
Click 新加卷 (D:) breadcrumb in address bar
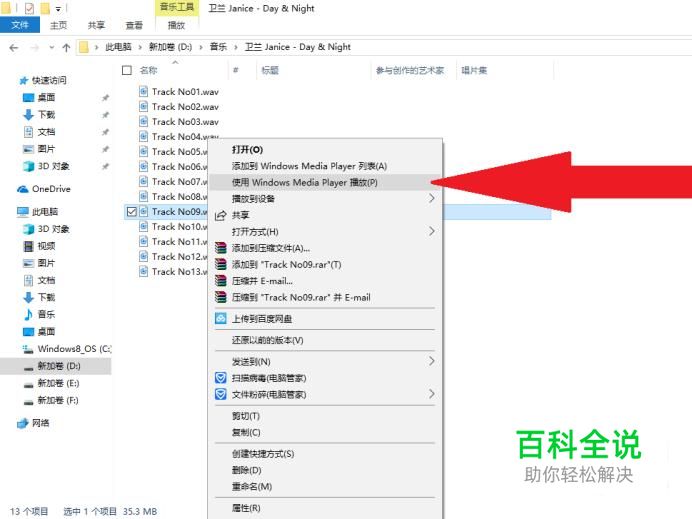[x=170, y=47]
